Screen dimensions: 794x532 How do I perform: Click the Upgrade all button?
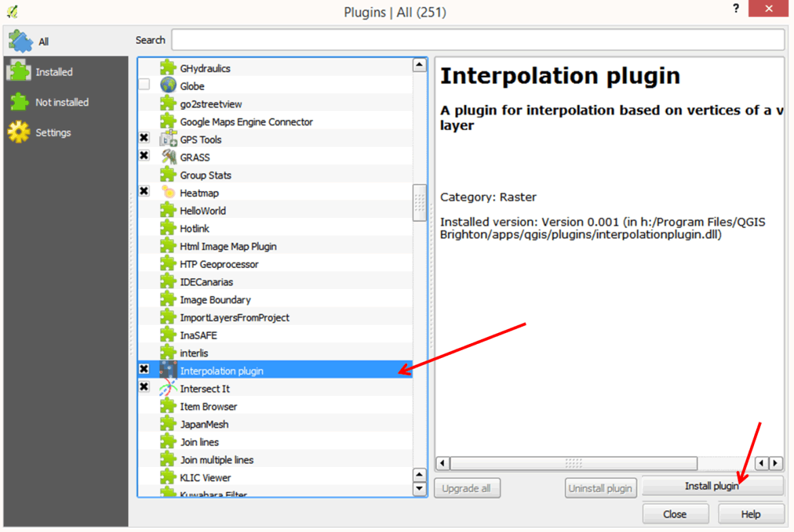coord(467,489)
